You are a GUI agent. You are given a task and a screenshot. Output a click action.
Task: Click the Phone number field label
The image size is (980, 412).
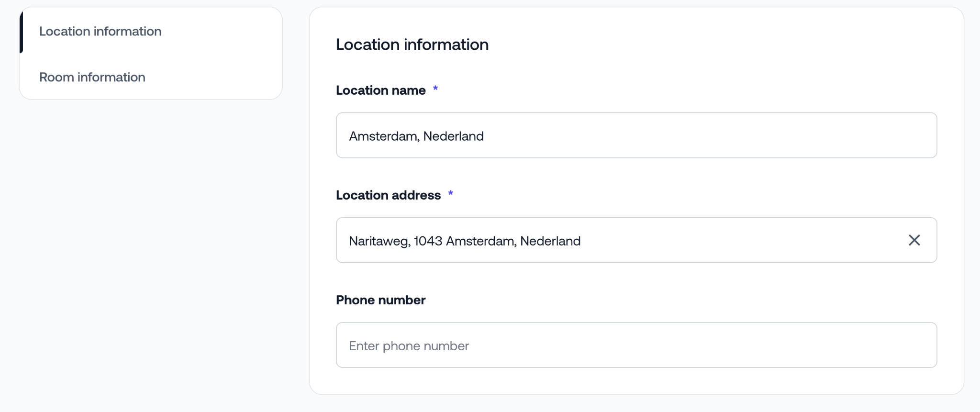pyautogui.click(x=380, y=300)
